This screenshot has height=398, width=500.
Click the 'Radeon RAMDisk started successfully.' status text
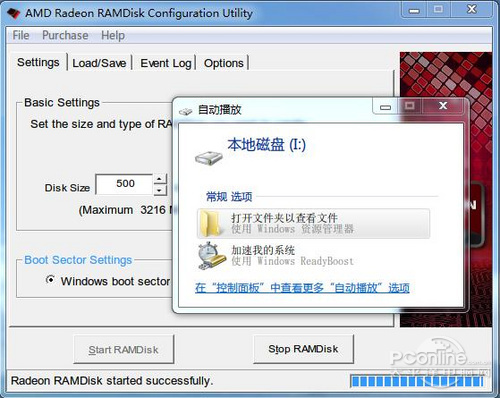click(x=112, y=381)
